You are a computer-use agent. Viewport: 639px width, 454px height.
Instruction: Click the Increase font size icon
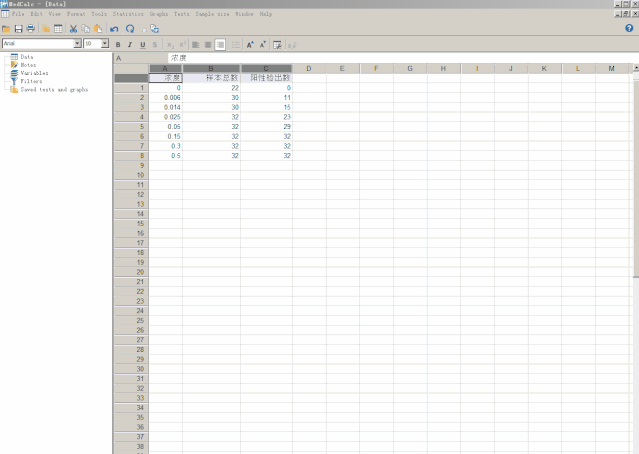point(250,45)
